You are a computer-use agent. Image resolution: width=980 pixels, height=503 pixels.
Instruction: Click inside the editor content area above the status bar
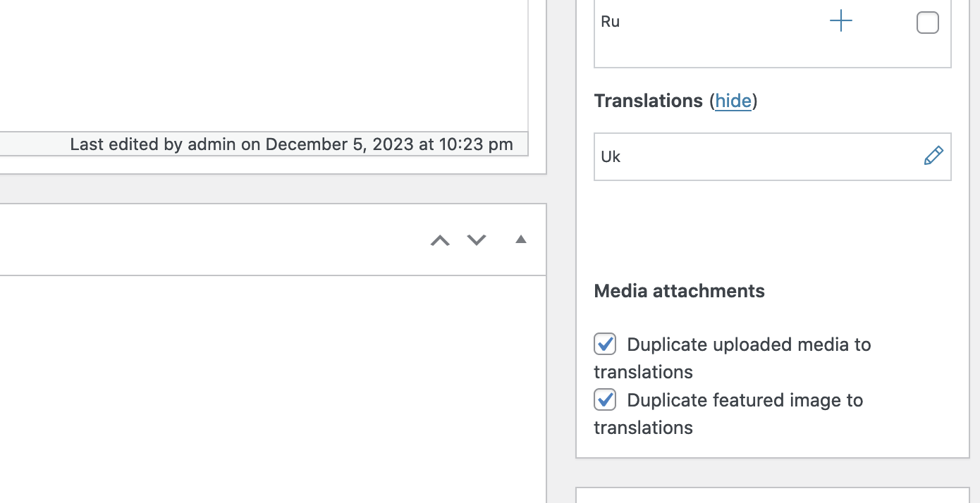click(x=264, y=66)
